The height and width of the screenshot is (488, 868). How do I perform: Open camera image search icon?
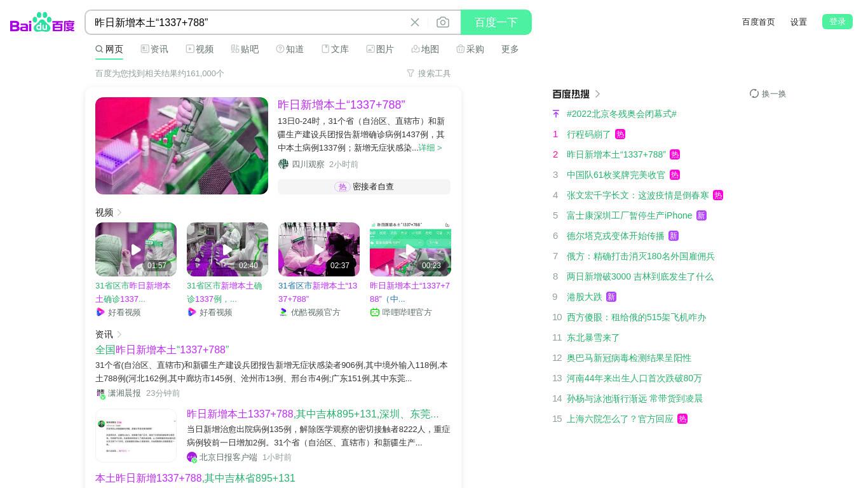[x=443, y=22]
